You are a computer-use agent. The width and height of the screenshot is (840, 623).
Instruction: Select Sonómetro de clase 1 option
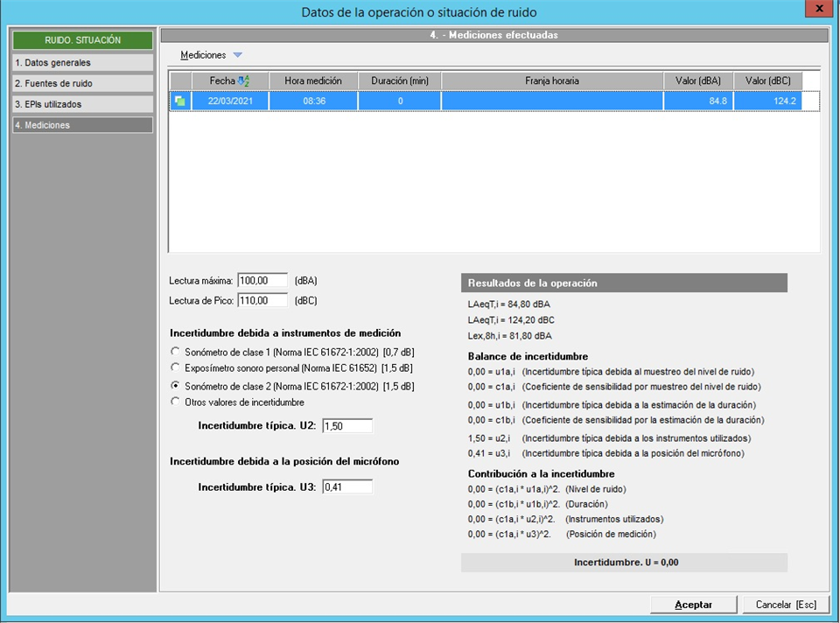point(176,351)
